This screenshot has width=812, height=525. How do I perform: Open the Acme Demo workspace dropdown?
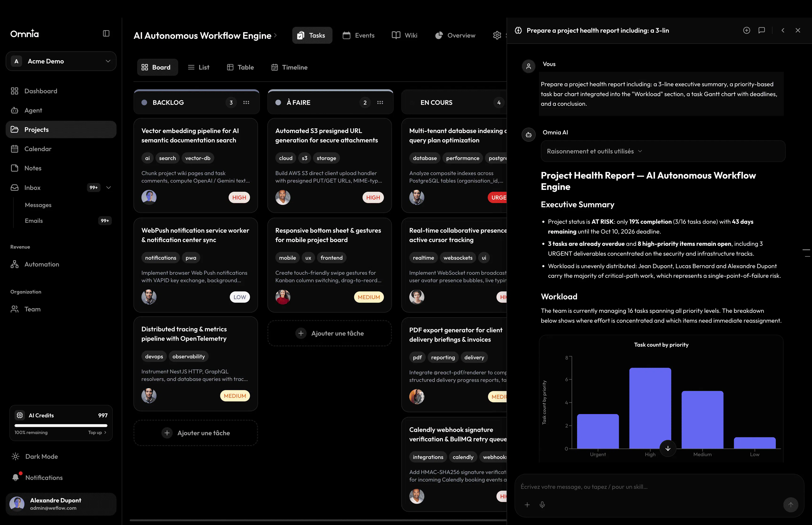(61, 61)
